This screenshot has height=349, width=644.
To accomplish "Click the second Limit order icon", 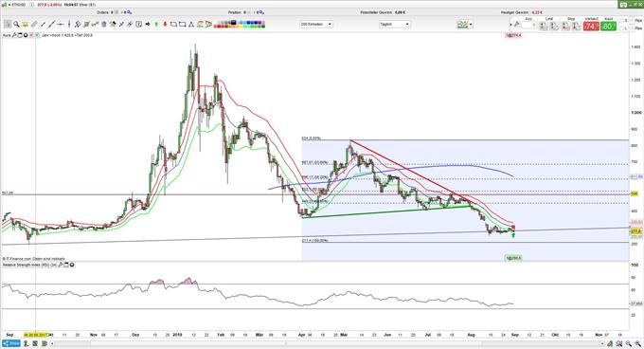I will (554, 26).
